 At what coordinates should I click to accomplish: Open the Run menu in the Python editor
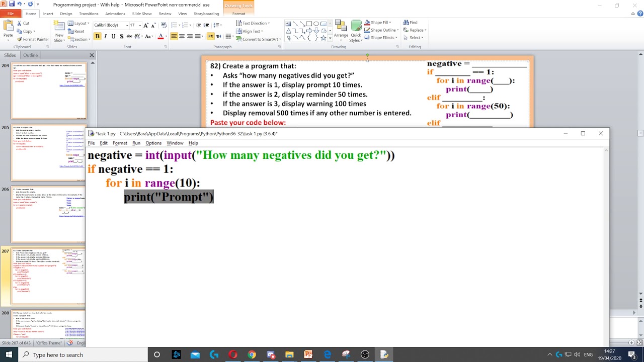pyautogui.click(x=136, y=143)
